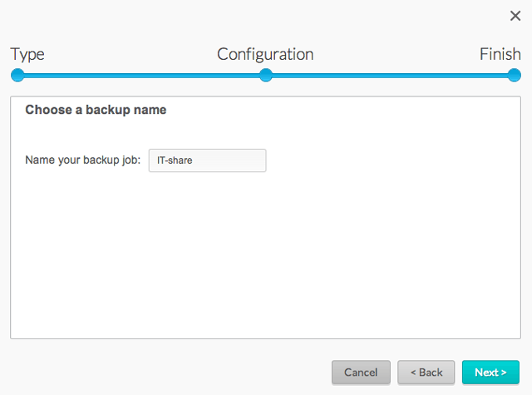This screenshot has width=532, height=395.
Task: Jump to the Finish step circle marker
Action: pos(514,75)
